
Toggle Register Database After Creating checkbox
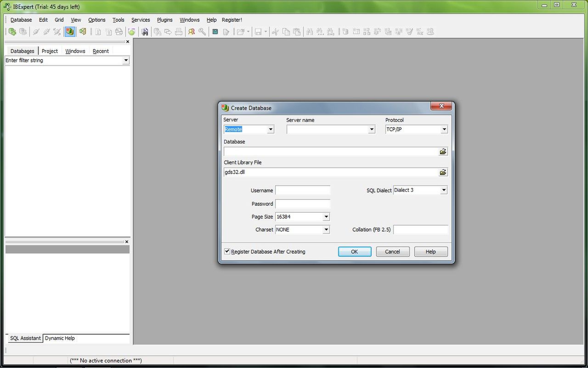point(227,251)
